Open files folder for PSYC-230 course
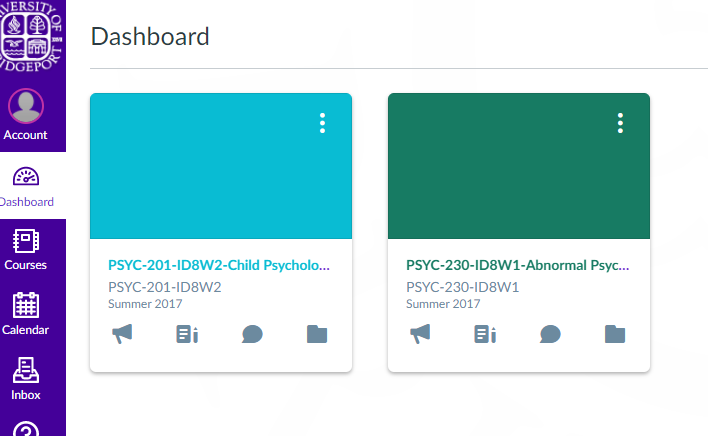Viewport: 708px width, 436px height. (x=615, y=334)
